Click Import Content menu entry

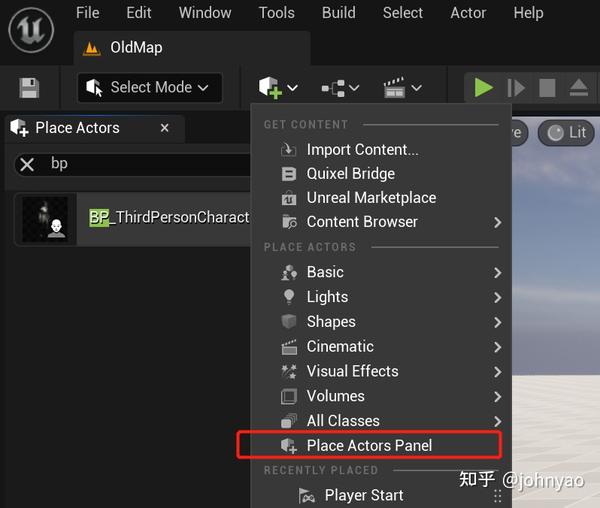click(x=362, y=150)
